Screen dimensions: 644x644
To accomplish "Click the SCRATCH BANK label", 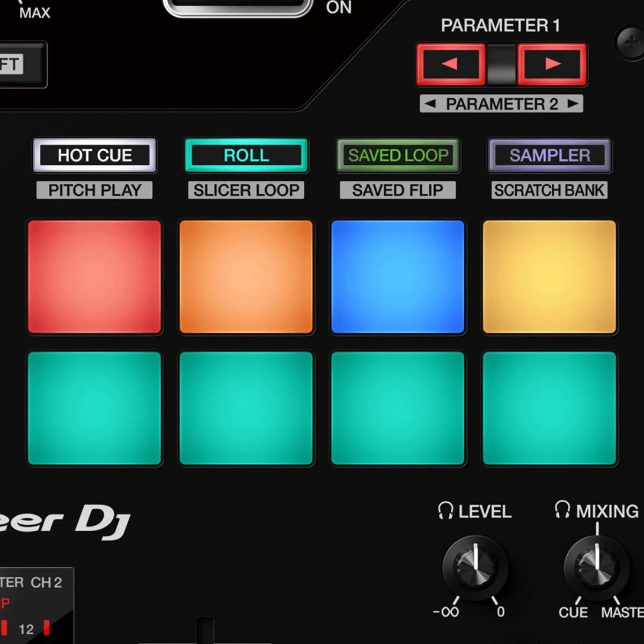I will tap(550, 190).
